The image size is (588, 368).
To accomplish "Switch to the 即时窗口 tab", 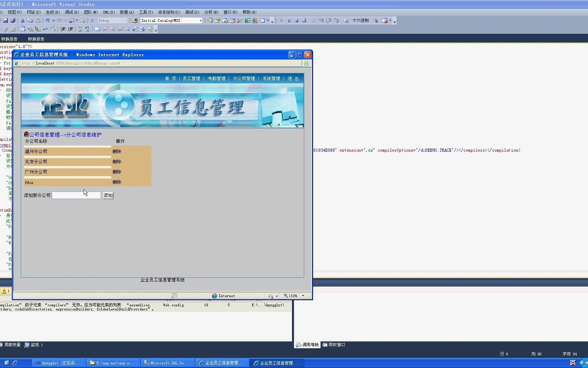I will click(334, 345).
